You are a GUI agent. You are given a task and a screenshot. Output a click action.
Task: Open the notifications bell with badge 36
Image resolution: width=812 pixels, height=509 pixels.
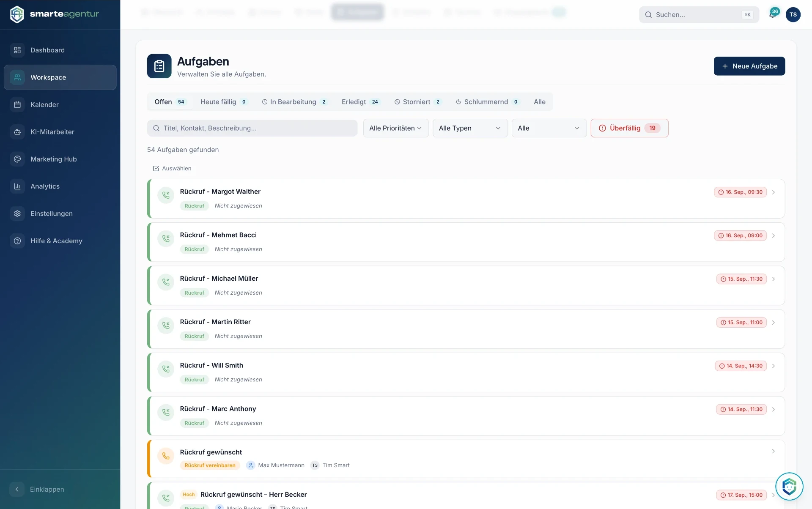(773, 14)
